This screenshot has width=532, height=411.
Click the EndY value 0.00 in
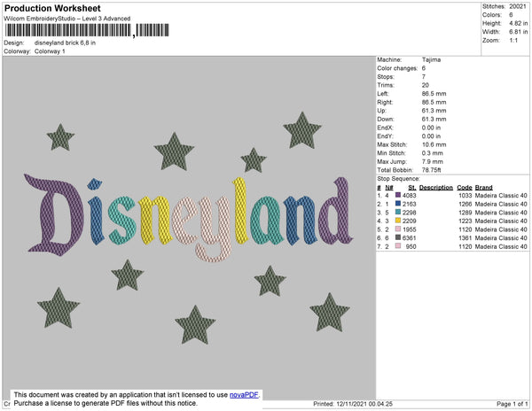click(x=431, y=136)
